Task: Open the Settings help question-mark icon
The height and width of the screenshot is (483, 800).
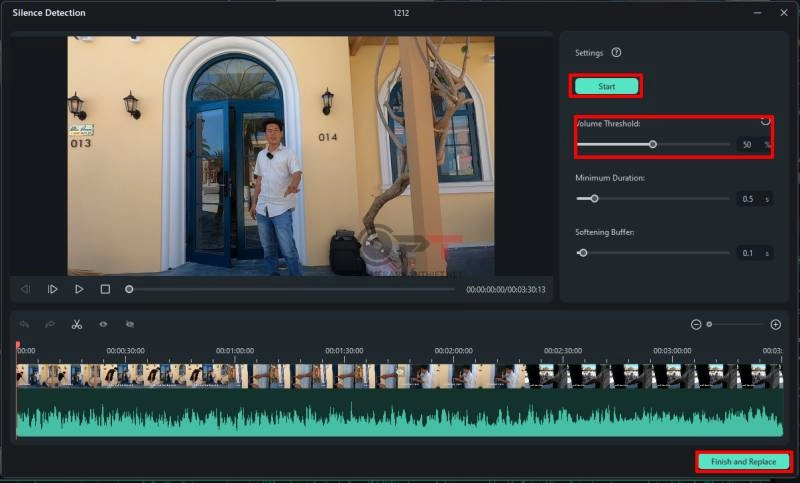Action: point(616,53)
